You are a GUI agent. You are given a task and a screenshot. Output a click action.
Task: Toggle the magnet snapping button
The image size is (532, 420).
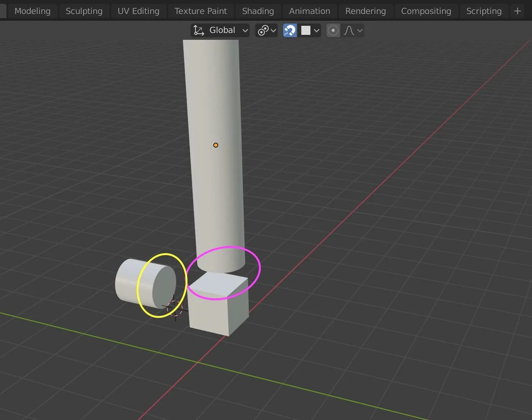click(290, 30)
